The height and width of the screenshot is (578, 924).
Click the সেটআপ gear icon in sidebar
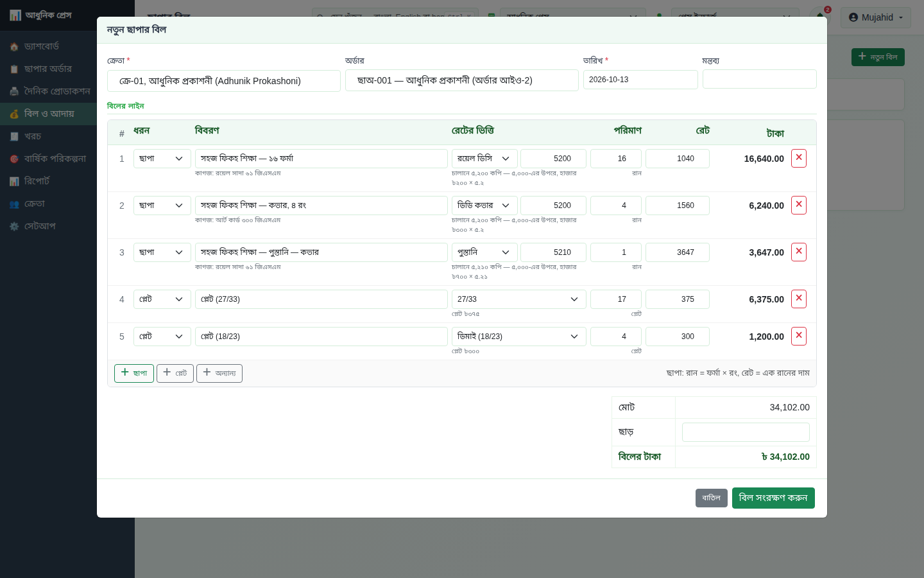pyautogui.click(x=14, y=227)
